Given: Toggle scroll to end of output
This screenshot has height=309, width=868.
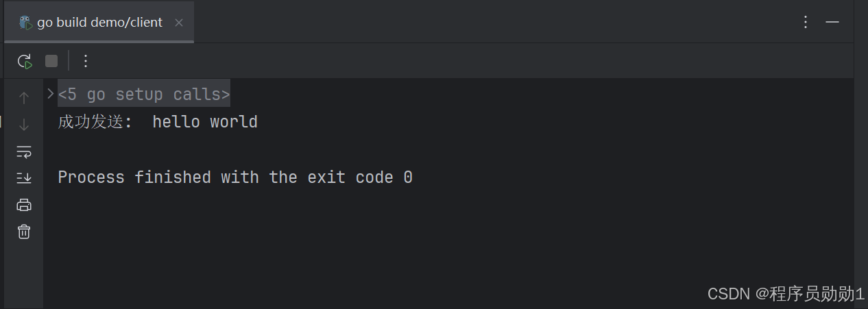Looking at the screenshot, I should tap(24, 178).
